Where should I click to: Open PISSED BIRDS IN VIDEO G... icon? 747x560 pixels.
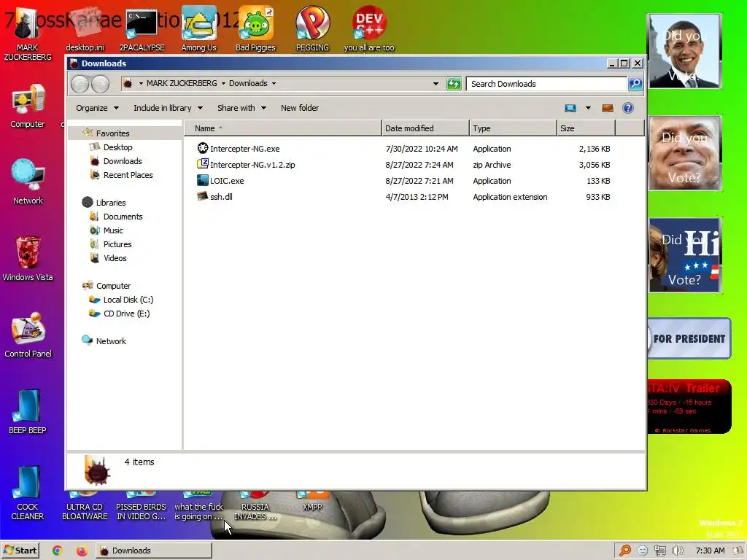[x=141, y=507]
